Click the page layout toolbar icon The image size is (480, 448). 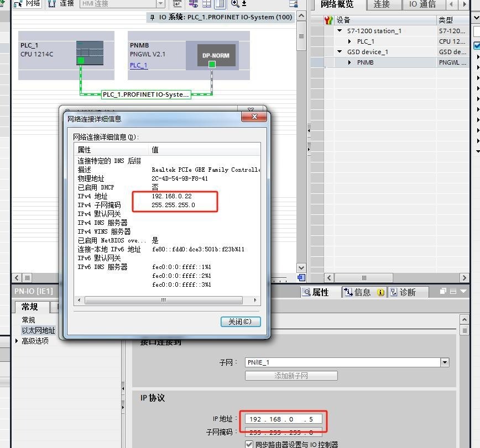(220, 3)
